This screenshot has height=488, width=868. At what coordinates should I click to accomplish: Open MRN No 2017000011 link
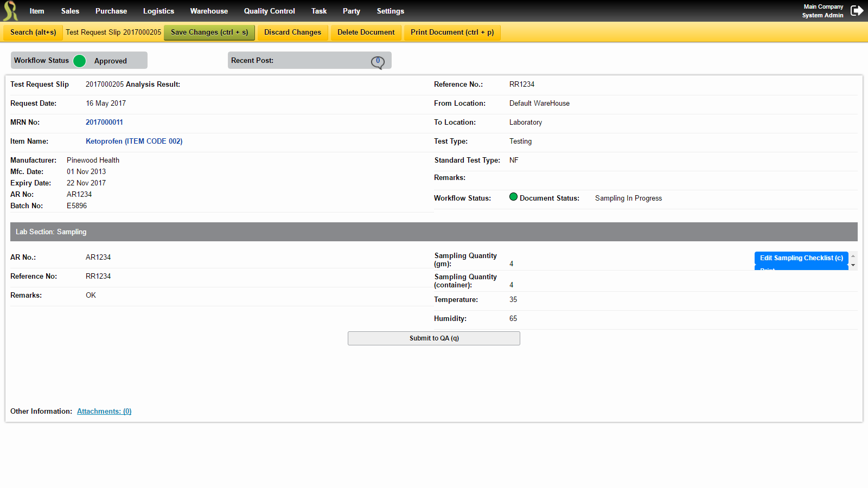[104, 122]
